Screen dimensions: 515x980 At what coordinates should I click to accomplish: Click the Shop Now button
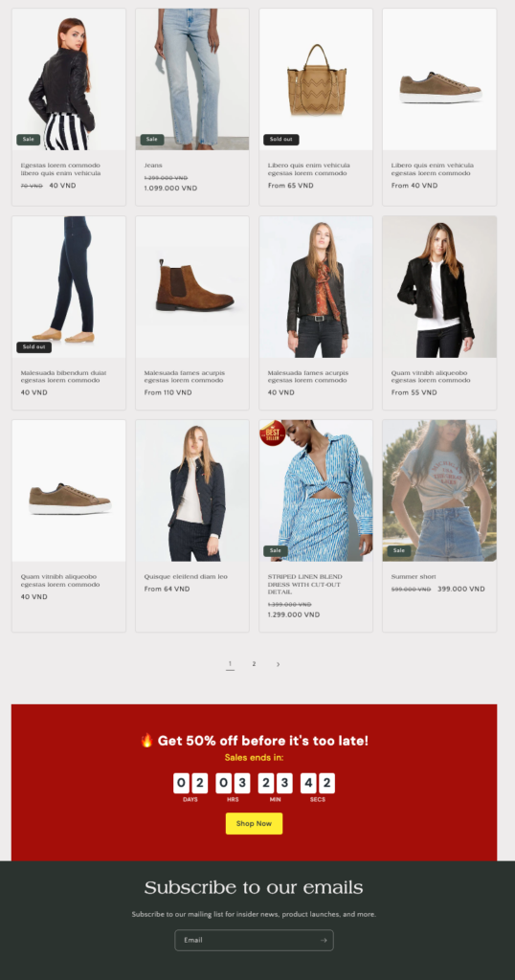tap(254, 823)
